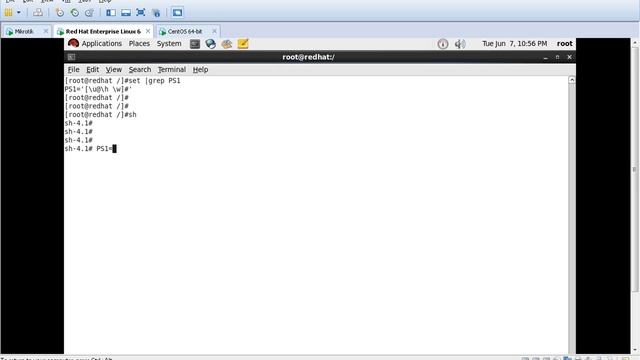Click the terminal scrollbar up arrow
The width and height of the screenshot is (640, 360).
(x=572, y=80)
